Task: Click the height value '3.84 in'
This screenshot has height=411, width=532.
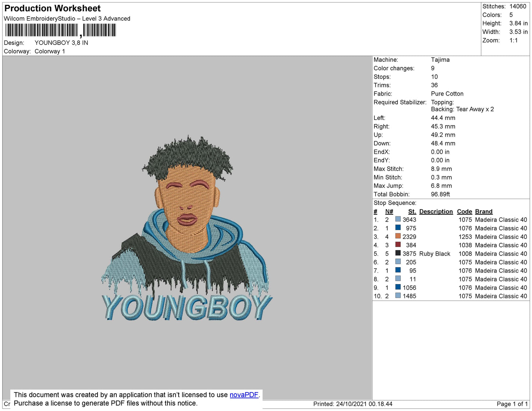Action: click(518, 23)
